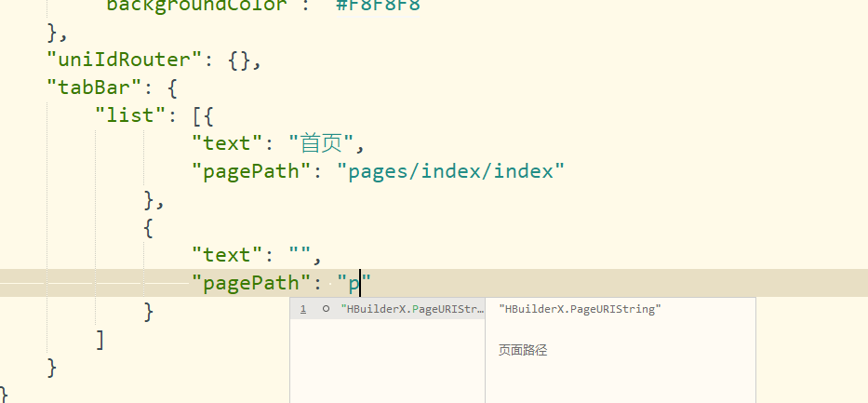Click the "pages/index/index" path value
Screen dimensions: 868x403
(451, 171)
